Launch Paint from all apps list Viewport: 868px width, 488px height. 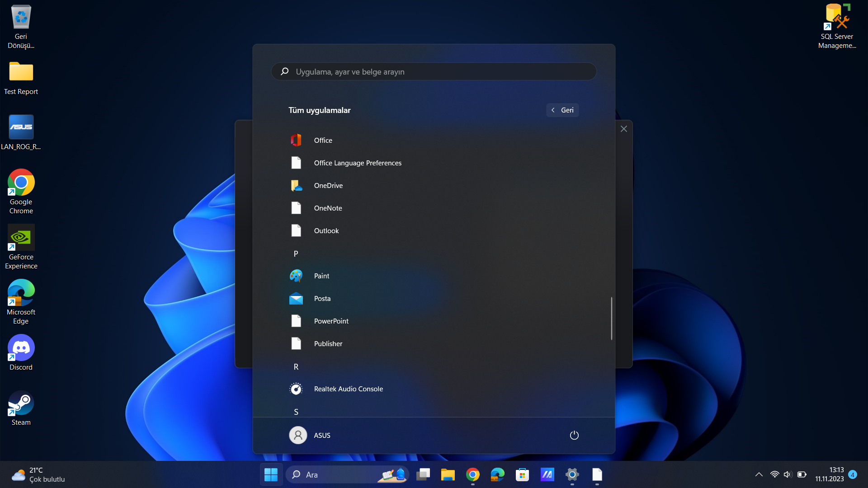coord(321,276)
